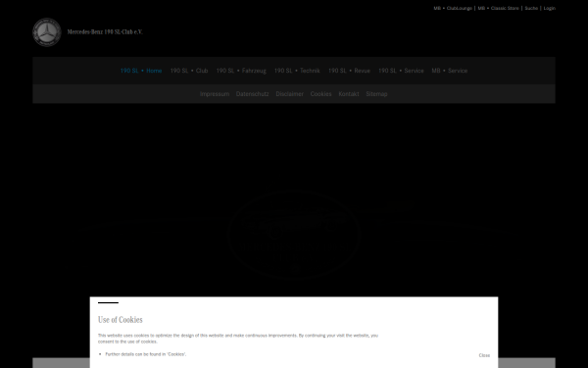Open Impressum submenu link
Image resolution: width=588 pixels, height=368 pixels.
tap(215, 94)
